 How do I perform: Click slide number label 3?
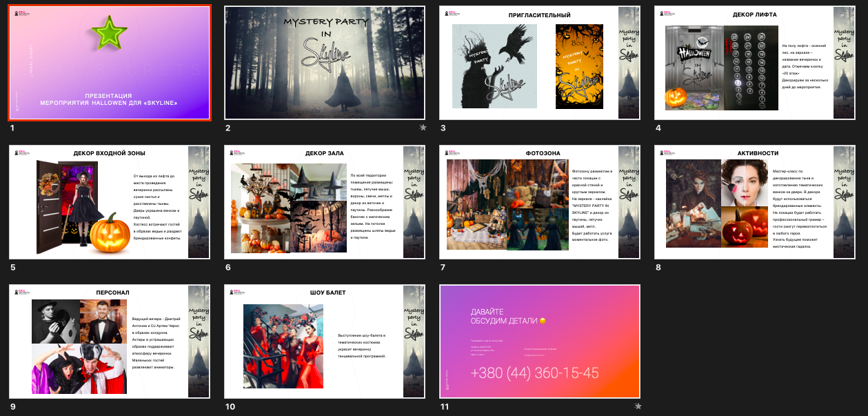tap(443, 128)
